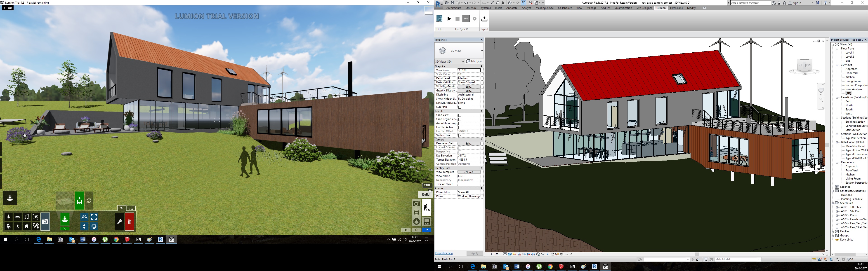Open Manage ribbon tab
This screenshot has height=271, width=868.
pos(591,8)
